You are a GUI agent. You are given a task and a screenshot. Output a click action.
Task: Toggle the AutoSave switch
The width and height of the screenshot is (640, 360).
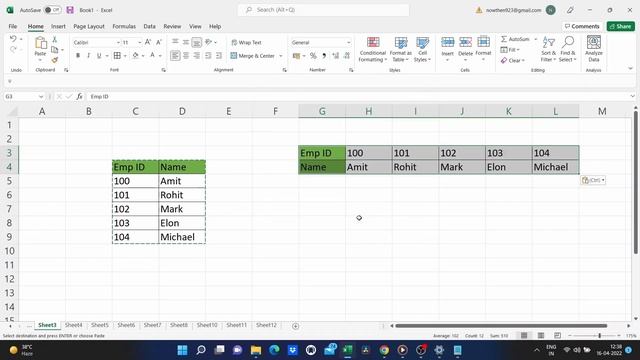click(x=52, y=10)
